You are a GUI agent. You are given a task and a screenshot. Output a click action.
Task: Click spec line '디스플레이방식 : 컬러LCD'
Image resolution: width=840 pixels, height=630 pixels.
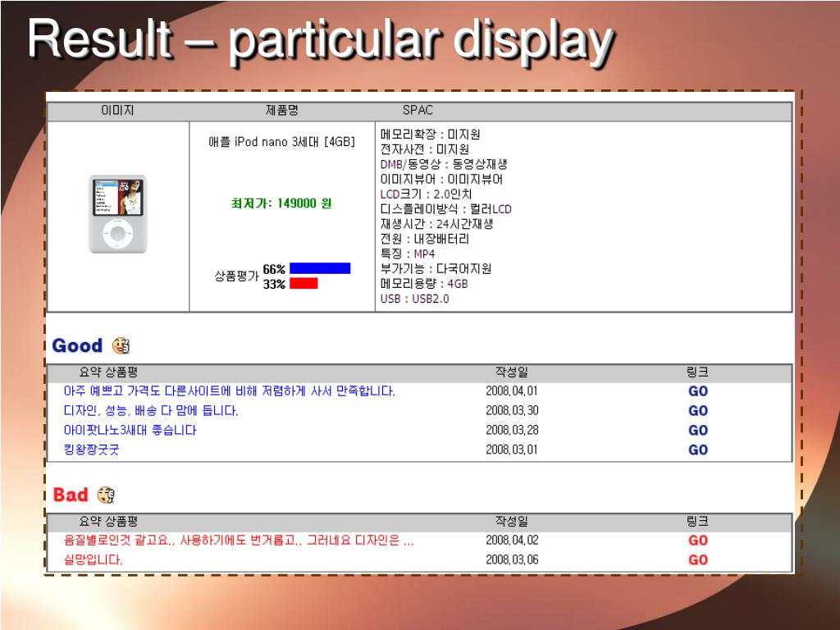(x=445, y=209)
